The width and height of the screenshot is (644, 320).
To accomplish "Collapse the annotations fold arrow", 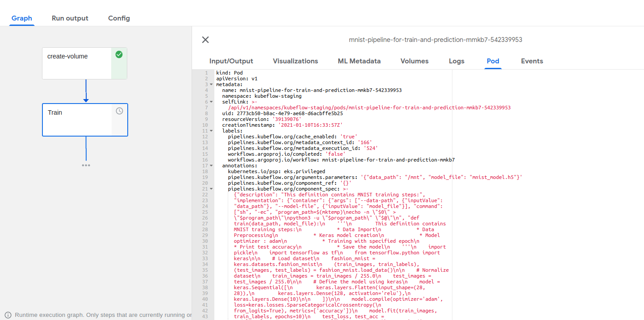I will click(x=211, y=166).
